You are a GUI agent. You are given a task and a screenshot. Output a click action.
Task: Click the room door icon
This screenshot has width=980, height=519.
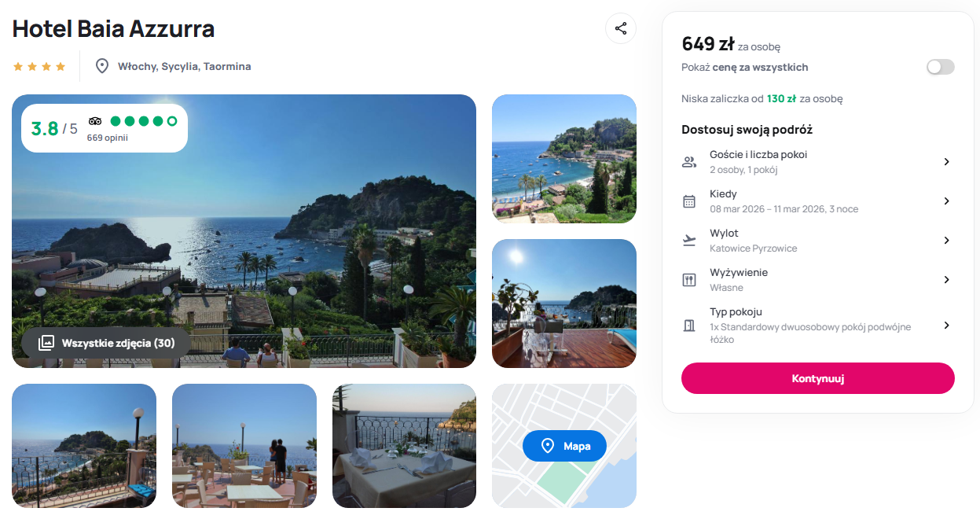(689, 325)
